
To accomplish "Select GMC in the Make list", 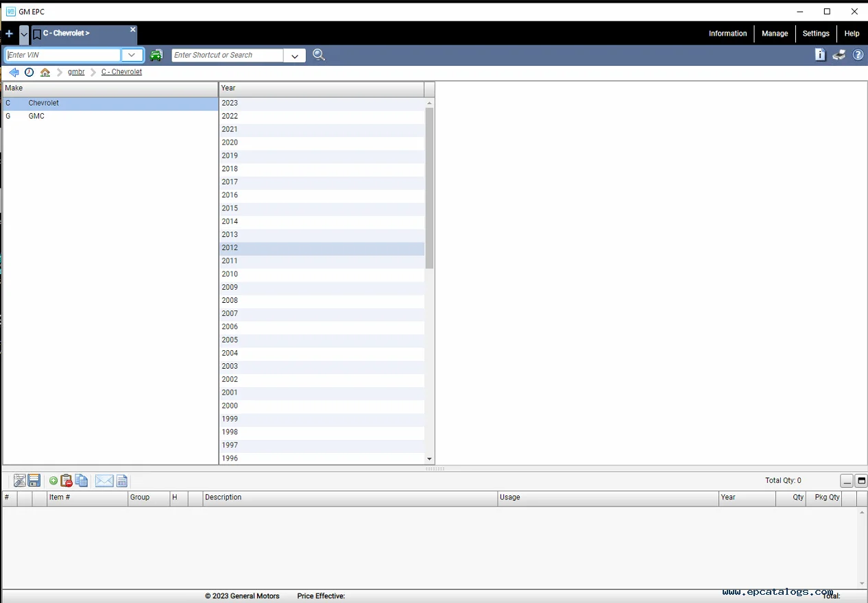I will pyautogui.click(x=110, y=116).
